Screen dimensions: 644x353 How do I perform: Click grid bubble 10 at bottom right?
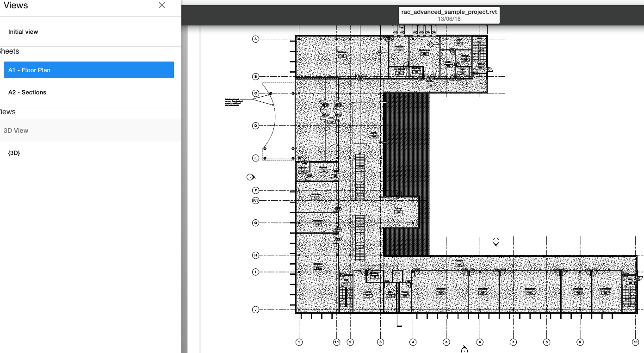[635, 342]
